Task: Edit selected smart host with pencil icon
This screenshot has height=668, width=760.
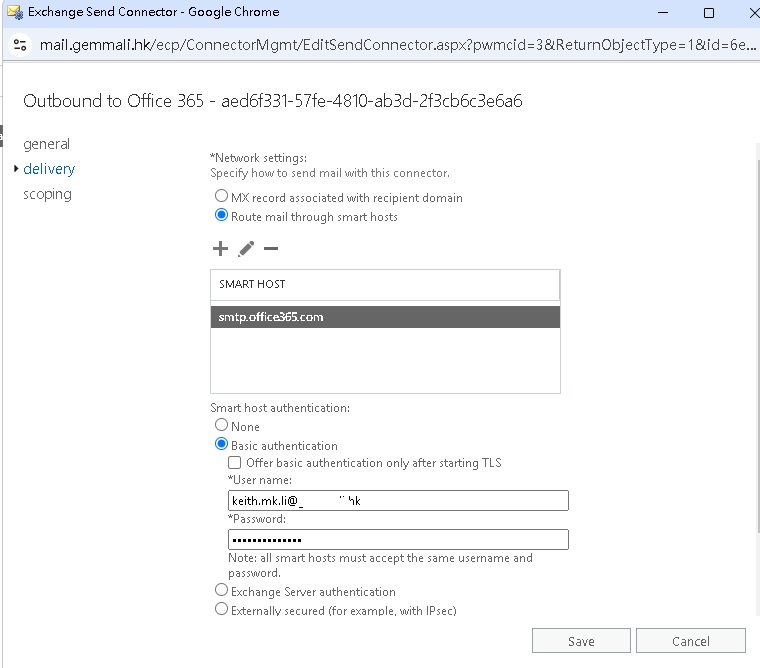Action: click(x=246, y=249)
